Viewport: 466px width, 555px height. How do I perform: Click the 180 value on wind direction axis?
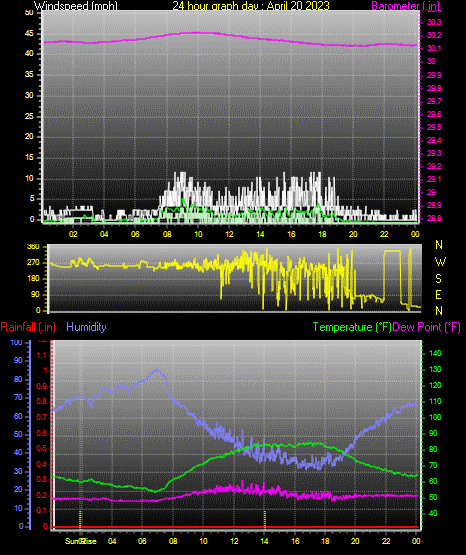pyautogui.click(x=33, y=279)
